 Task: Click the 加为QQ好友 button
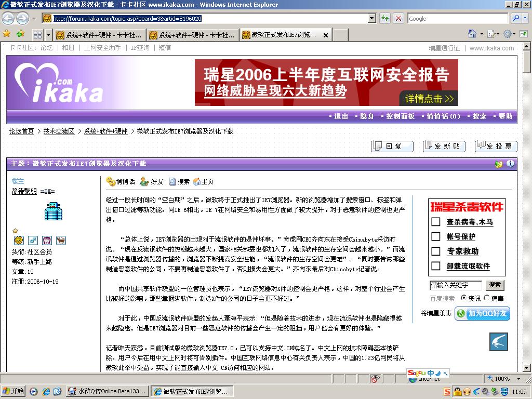482,313
